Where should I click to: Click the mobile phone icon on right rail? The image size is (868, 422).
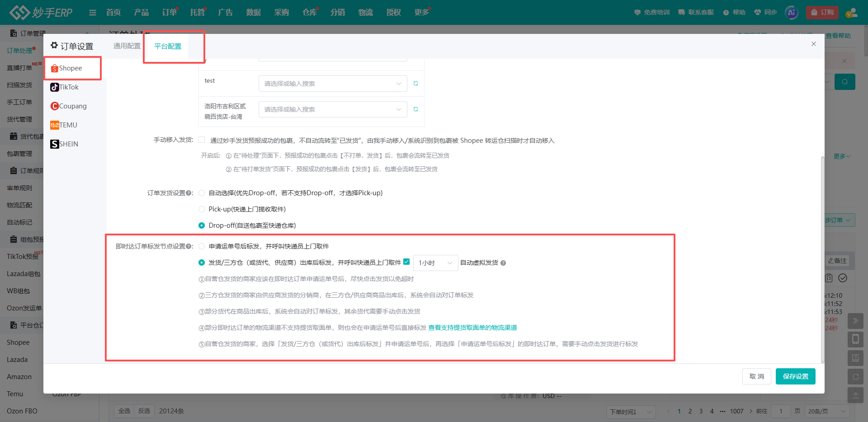(855, 339)
